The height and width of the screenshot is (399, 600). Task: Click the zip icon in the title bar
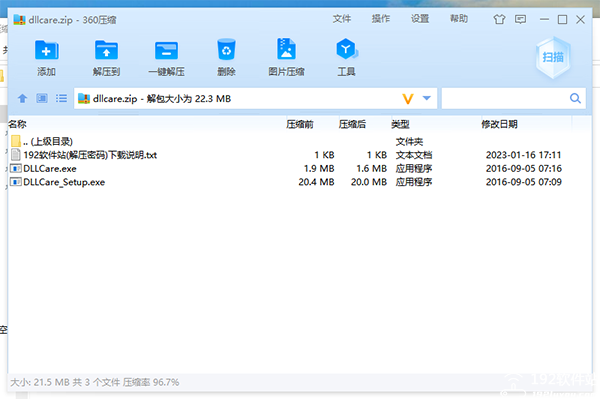pos(19,20)
